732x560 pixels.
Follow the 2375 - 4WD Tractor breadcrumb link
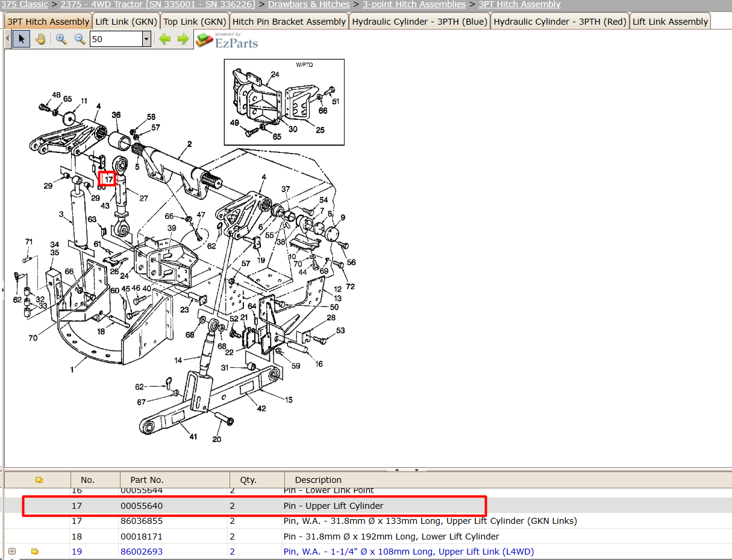158,4
